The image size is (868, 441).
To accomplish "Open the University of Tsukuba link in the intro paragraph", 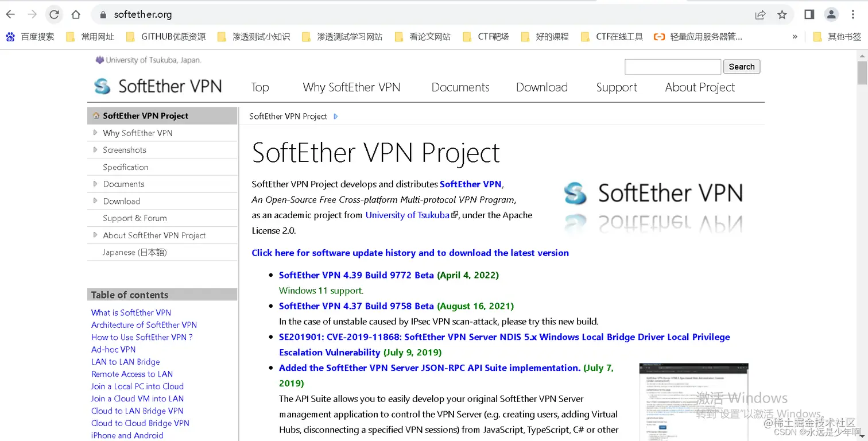I will tap(408, 215).
